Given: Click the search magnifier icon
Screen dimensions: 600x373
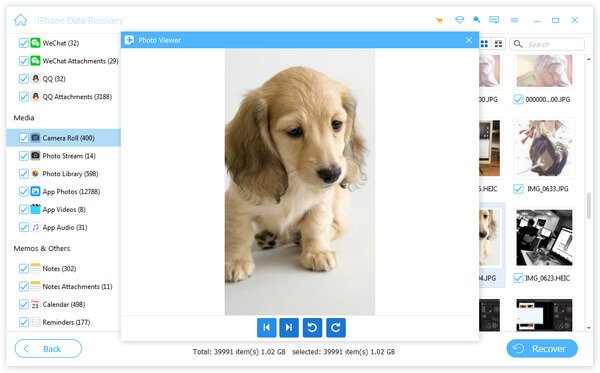Looking at the screenshot, I should (x=518, y=44).
